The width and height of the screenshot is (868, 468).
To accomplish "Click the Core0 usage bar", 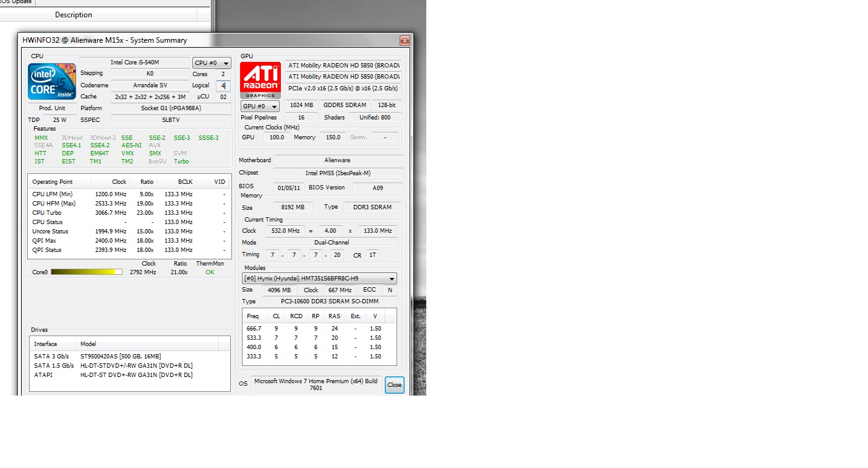I will (x=87, y=272).
